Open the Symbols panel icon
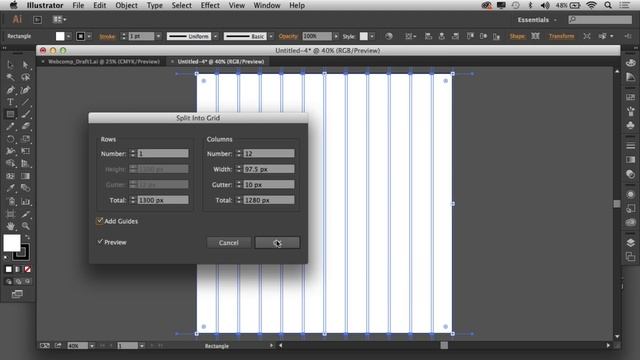 (631, 125)
